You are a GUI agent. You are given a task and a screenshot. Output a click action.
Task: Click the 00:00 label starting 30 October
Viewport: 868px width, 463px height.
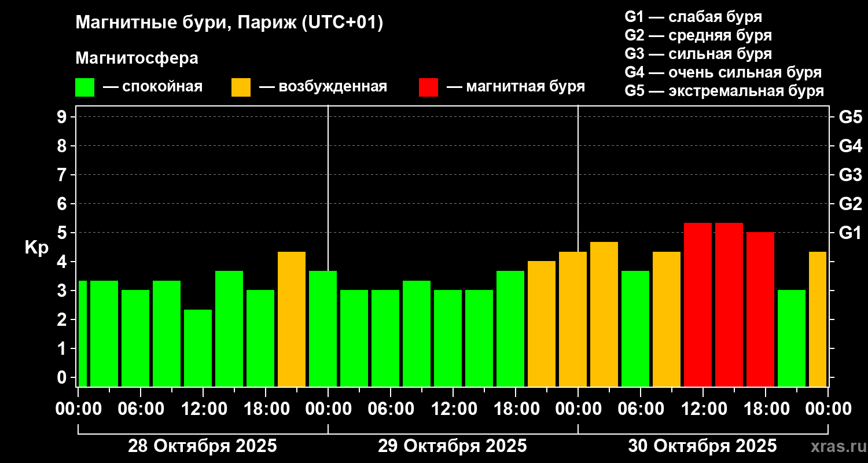(x=578, y=409)
